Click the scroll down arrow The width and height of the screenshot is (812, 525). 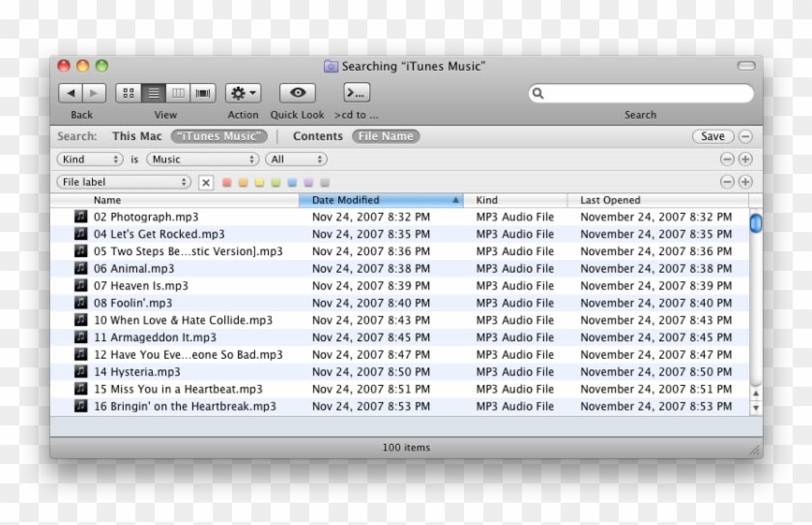[756, 407]
